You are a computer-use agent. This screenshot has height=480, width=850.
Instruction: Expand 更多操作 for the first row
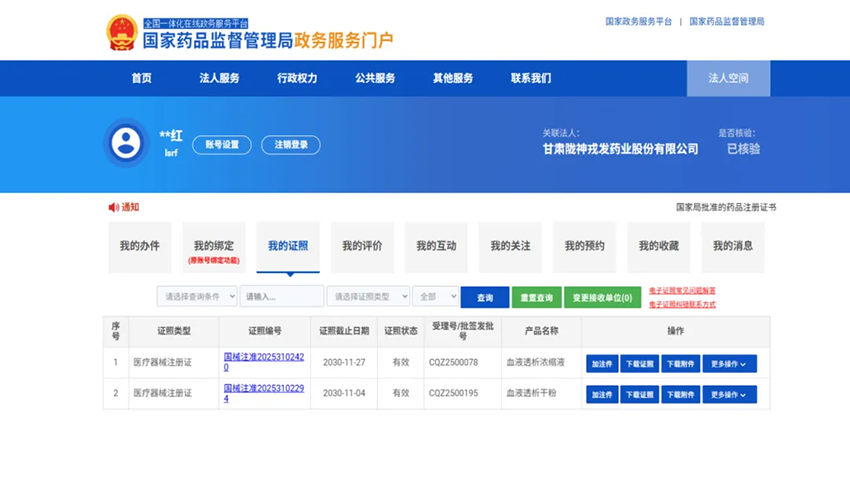pyautogui.click(x=729, y=364)
